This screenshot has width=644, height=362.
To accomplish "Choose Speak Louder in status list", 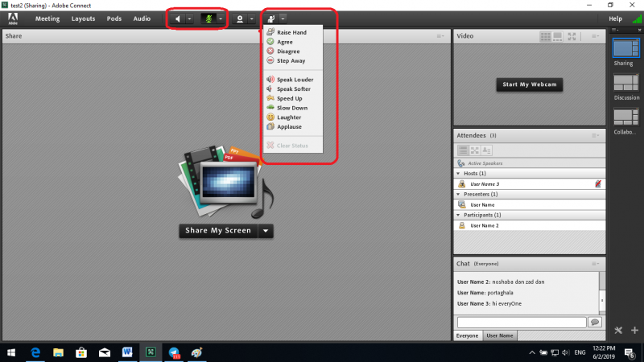I will (295, 80).
